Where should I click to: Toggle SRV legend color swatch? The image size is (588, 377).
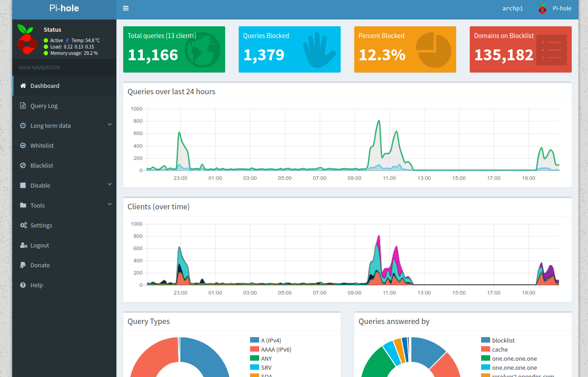254,367
